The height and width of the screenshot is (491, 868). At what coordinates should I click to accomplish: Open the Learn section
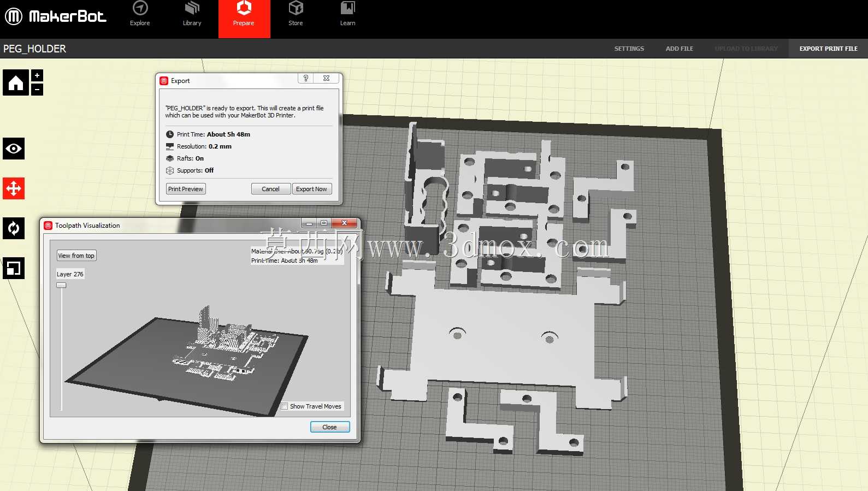click(x=348, y=14)
